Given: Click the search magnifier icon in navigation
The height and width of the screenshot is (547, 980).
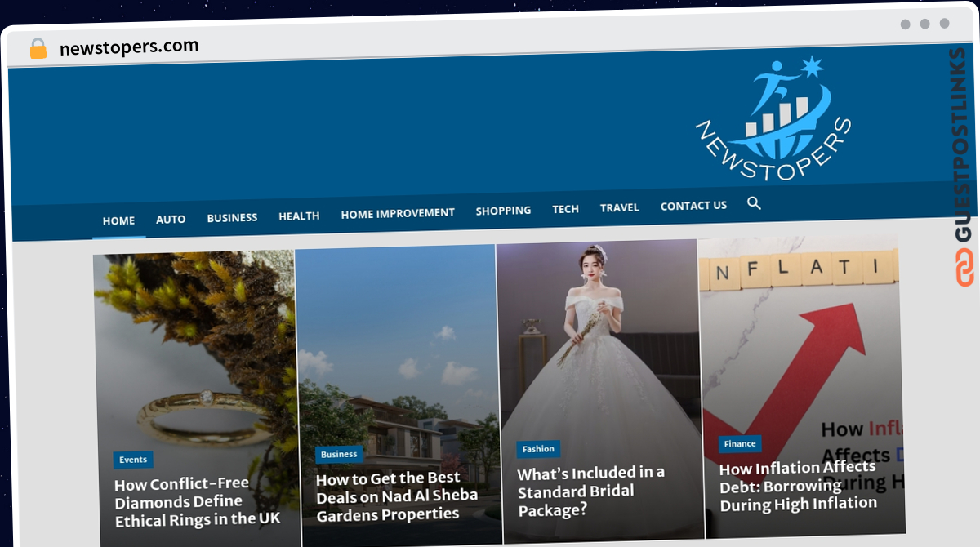Looking at the screenshot, I should (x=754, y=203).
